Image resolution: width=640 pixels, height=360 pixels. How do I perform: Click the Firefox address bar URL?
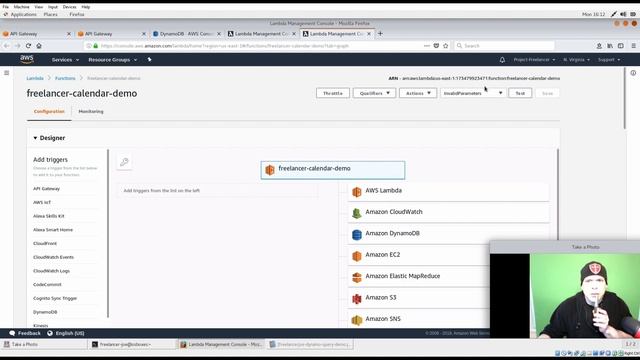click(224, 46)
